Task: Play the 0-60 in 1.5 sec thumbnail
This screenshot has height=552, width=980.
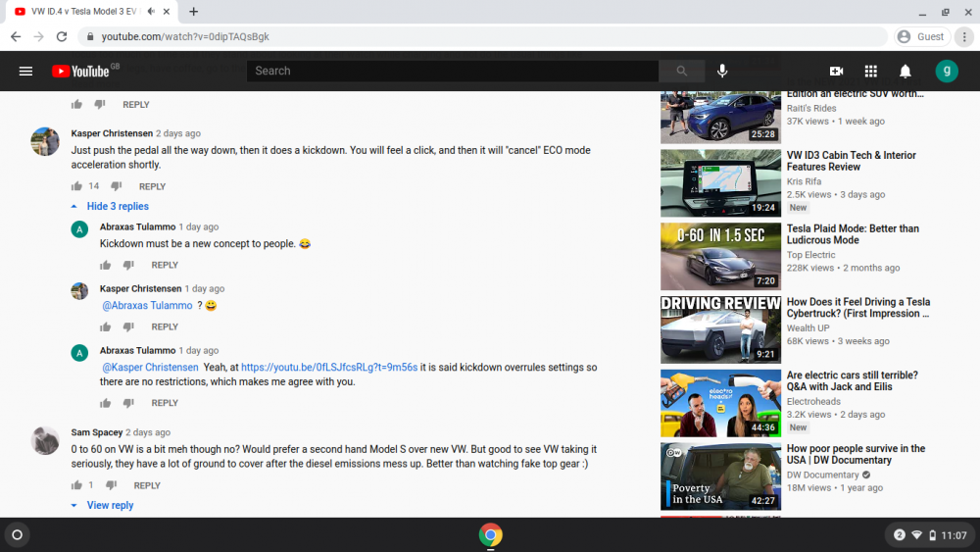Action: (720, 256)
